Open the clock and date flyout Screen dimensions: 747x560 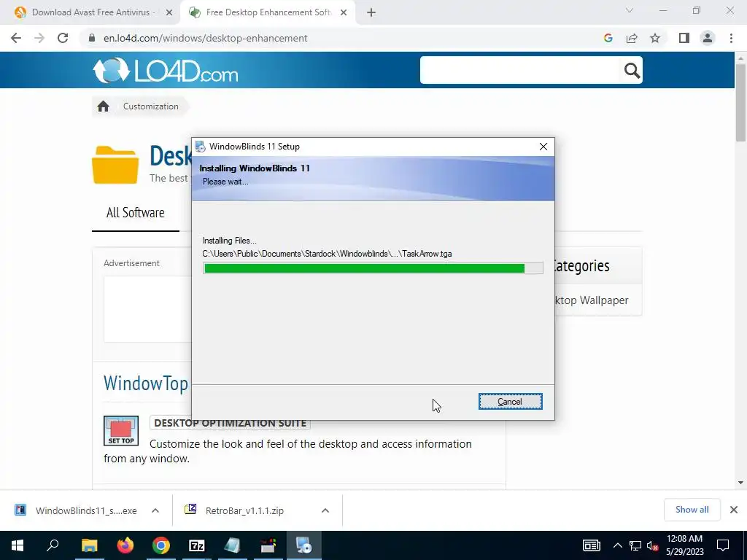coord(684,545)
